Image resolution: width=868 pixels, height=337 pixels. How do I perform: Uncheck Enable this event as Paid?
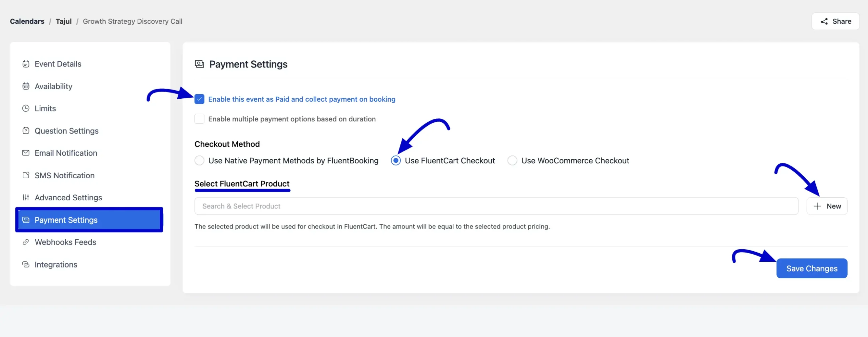[x=199, y=99]
